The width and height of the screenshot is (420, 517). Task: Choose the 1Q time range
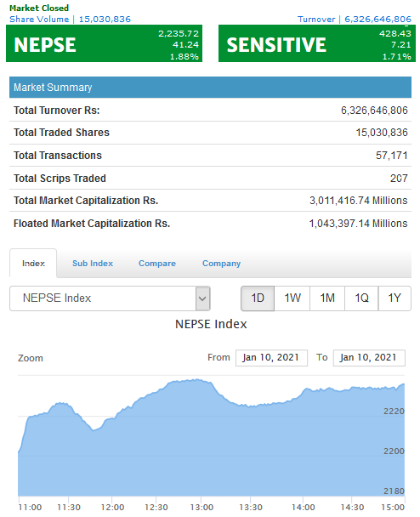click(361, 298)
